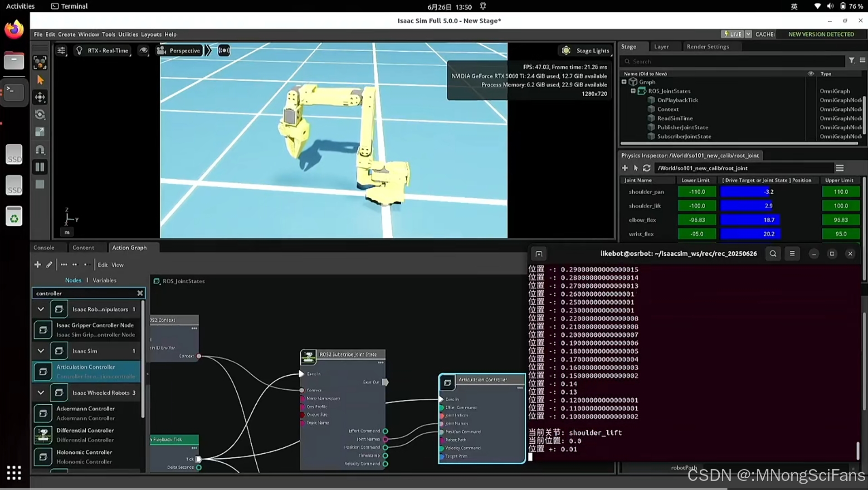The width and height of the screenshot is (868, 490).
Task: Add new action graph plus icon
Action: tap(38, 265)
